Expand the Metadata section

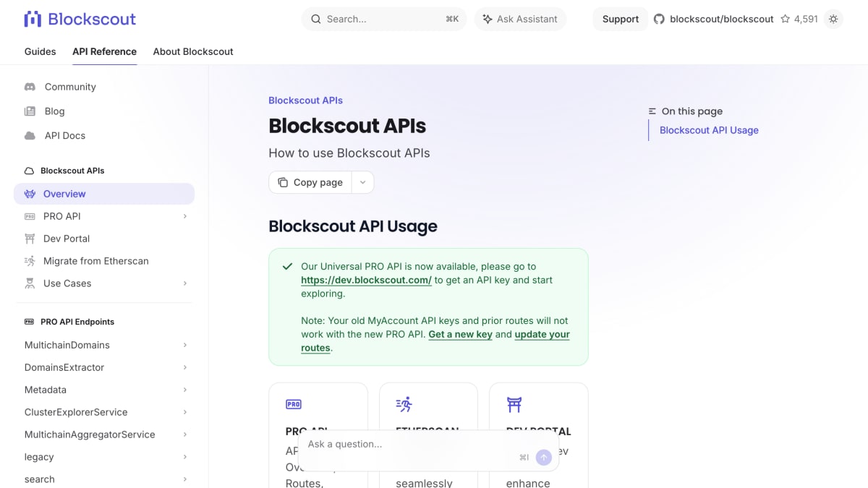pyautogui.click(x=104, y=390)
